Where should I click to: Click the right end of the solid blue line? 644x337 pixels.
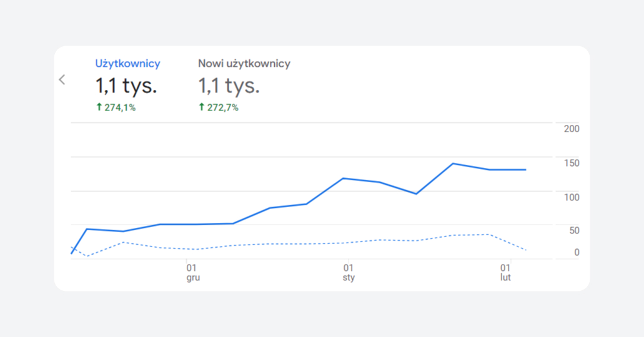point(525,170)
